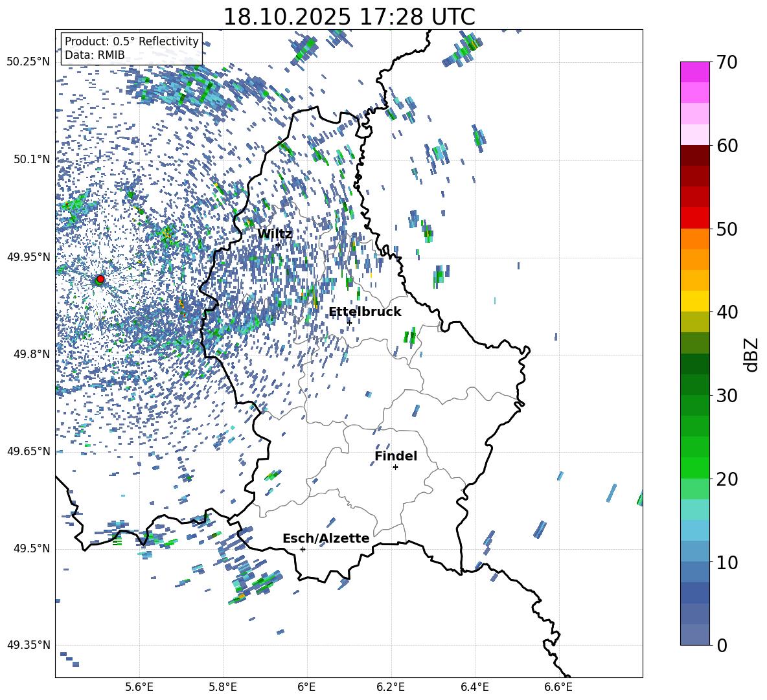767x700 pixels.
Task: Click the 'Data: RMIB' legend line
Action: [x=95, y=55]
